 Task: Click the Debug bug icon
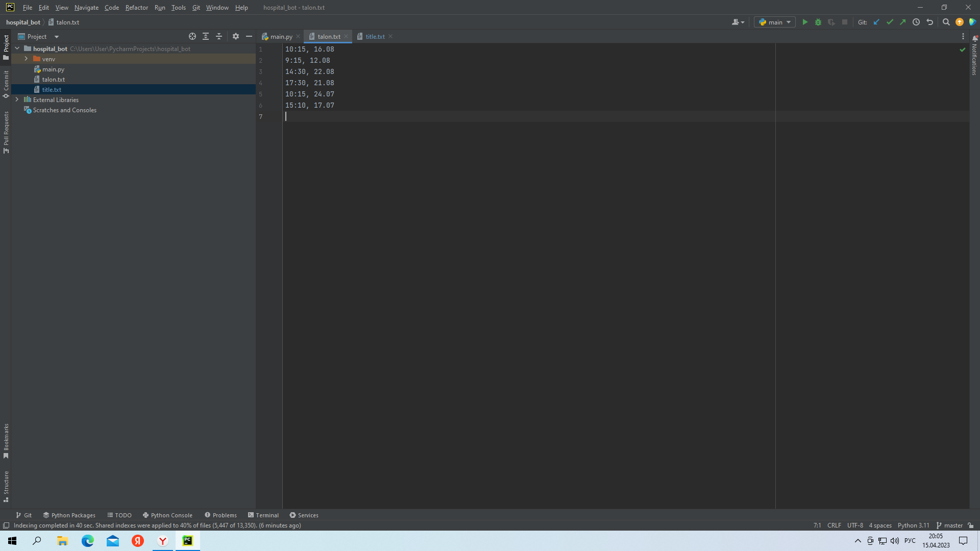coord(818,22)
